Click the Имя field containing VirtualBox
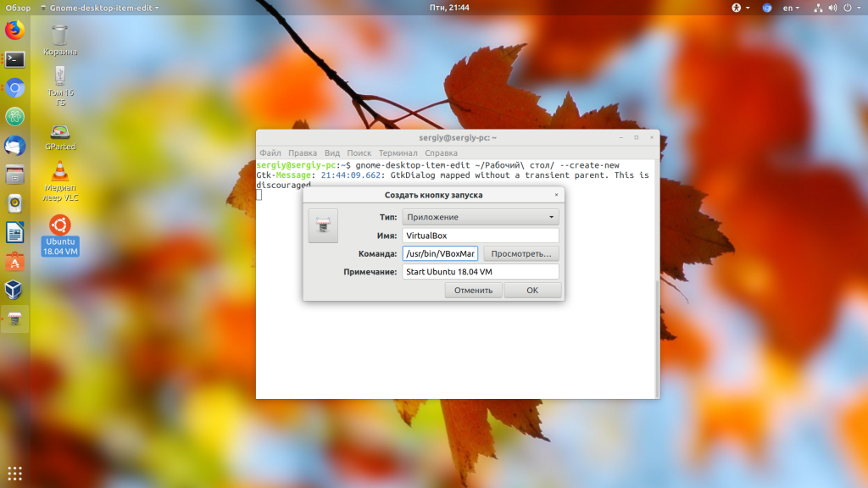The image size is (868, 488). point(480,236)
